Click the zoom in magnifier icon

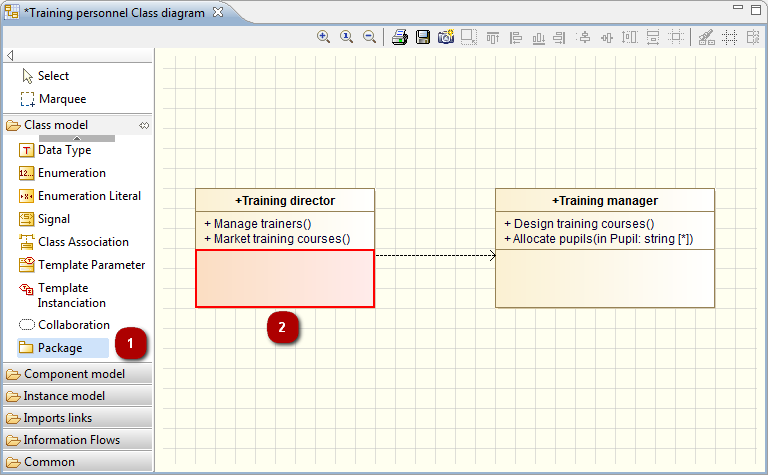(324, 37)
